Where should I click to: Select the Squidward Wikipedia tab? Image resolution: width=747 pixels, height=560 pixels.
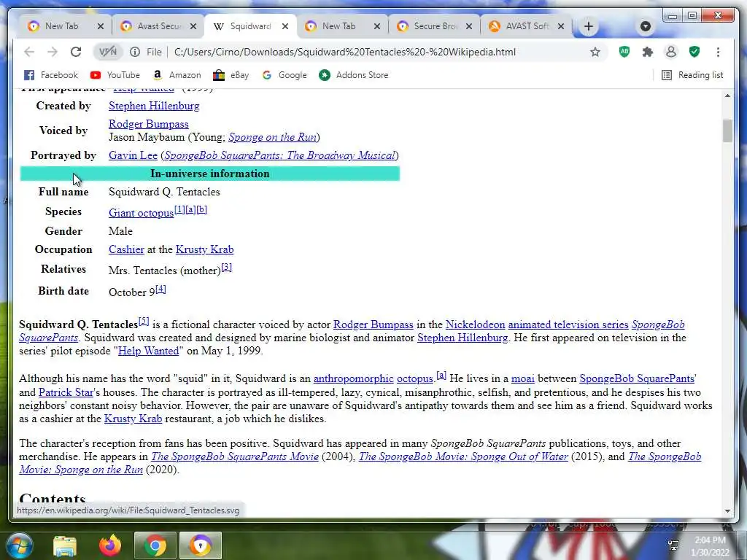pyautogui.click(x=250, y=26)
